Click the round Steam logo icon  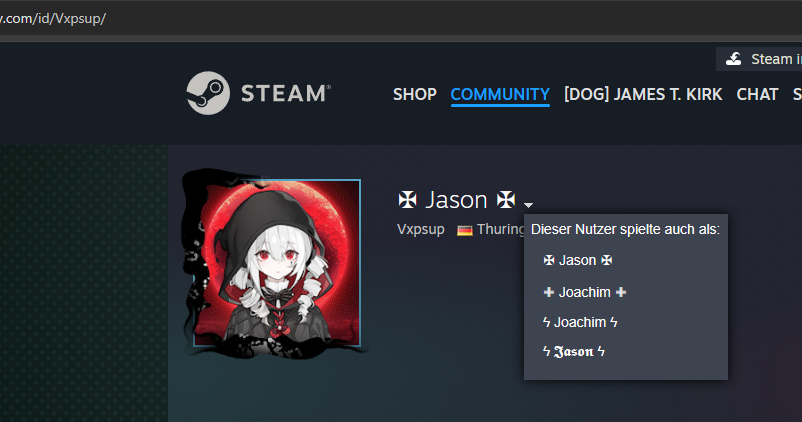tap(208, 93)
